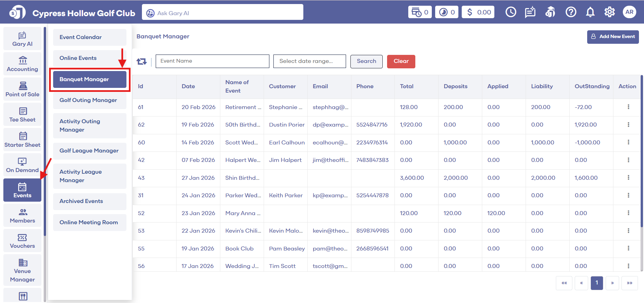Click the help question mark icon
Viewport: 644px width, 303px height.
pyautogui.click(x=571, y=12)
